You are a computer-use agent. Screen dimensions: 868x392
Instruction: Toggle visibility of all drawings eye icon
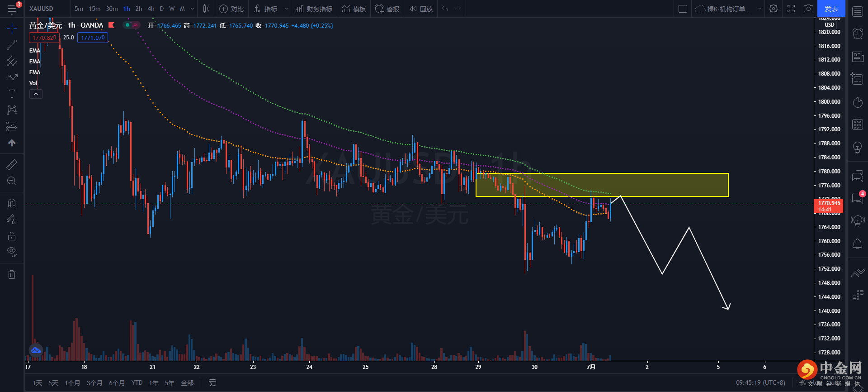tap(12, 252)
